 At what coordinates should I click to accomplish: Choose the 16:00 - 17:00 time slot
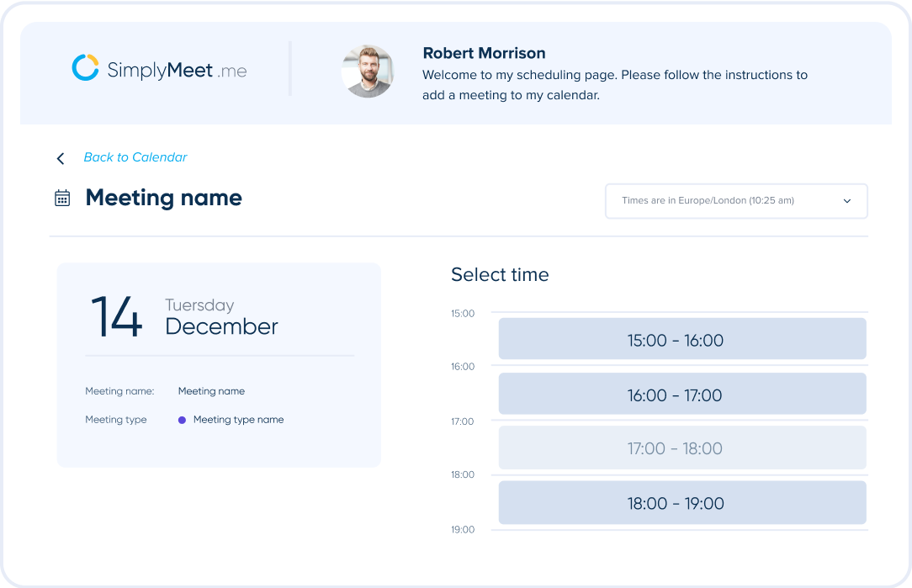(682, 394)
